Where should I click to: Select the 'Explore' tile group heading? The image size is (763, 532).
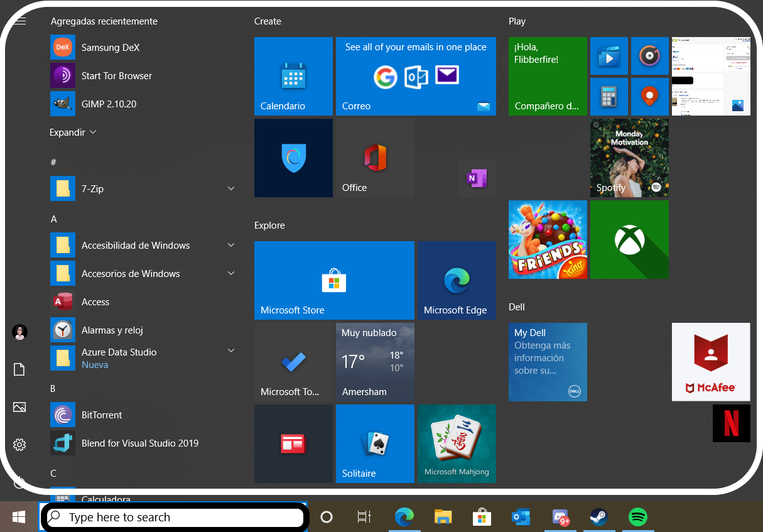coord(269,225)
